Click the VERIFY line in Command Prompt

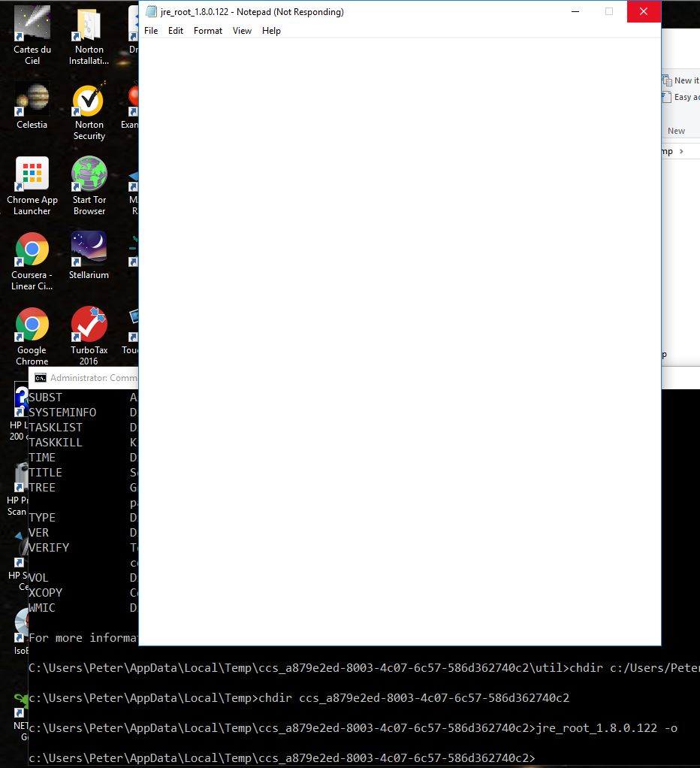point(49,548)
